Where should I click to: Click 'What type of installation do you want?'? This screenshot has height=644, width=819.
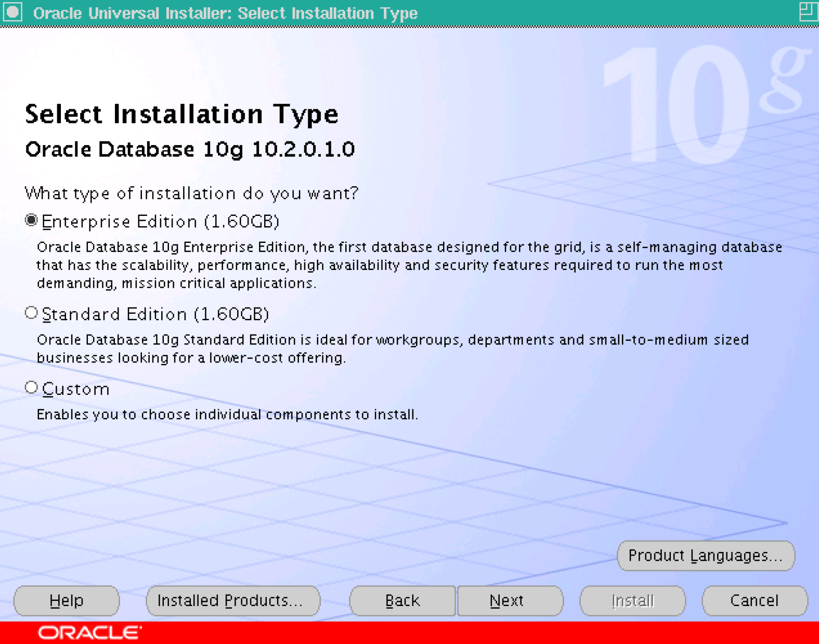click(x=191, y=194)
